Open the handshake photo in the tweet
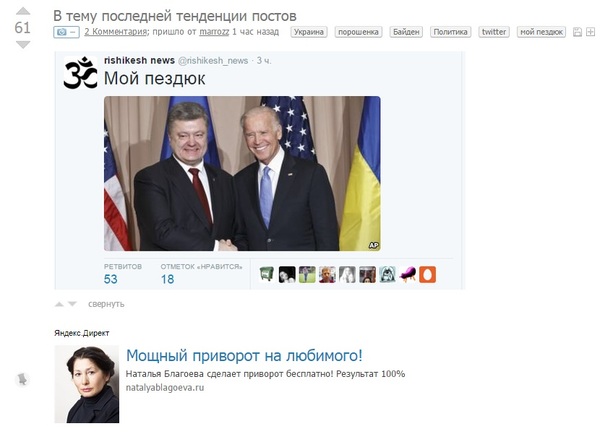600x447 pixels. [x=242, y=173]
